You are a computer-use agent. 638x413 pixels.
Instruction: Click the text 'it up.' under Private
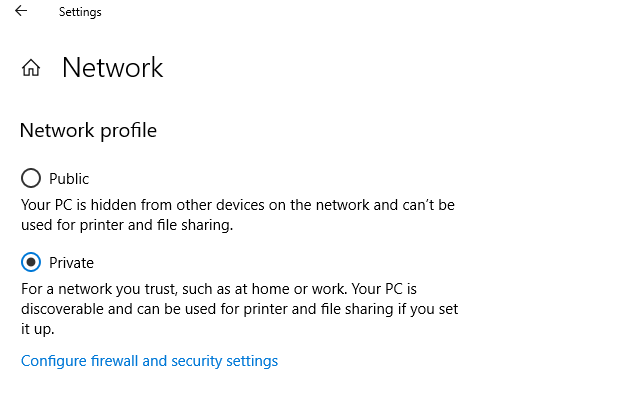tap(37, 329)
